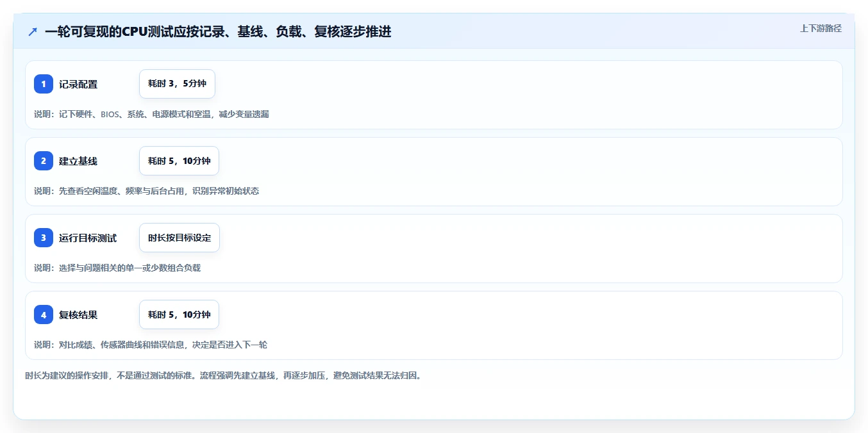Click the 时长按目标设定 pill
This screenshot has width=868, height=433.
coord(179,238)
